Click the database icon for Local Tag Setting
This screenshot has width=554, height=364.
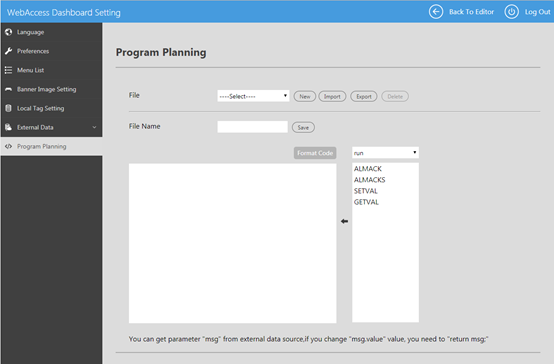[x=8, y=108]
